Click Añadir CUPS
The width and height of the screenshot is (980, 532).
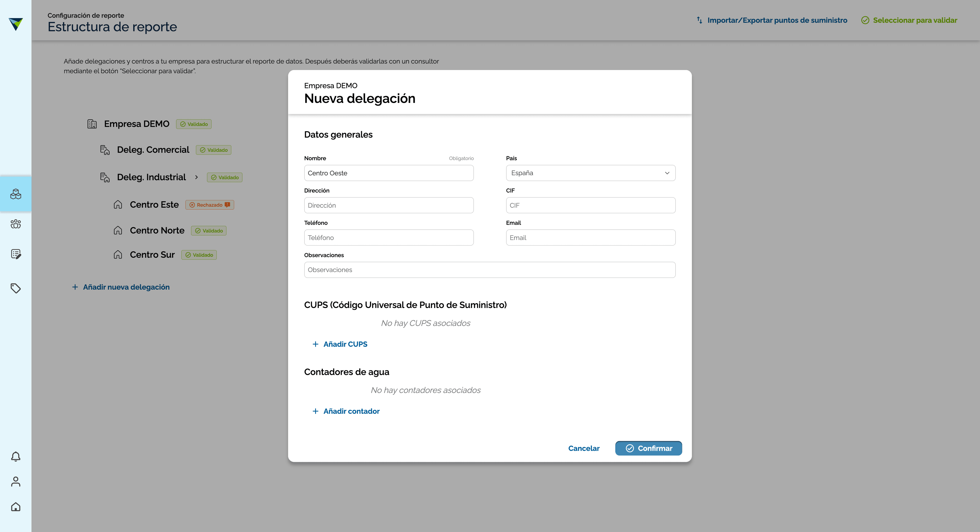[x=340, y=344]
